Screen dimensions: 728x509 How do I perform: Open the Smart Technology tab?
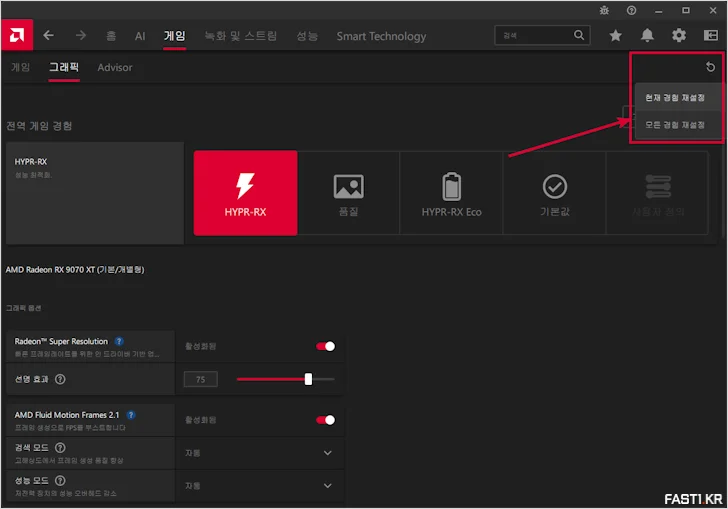(x=381, y=36)
